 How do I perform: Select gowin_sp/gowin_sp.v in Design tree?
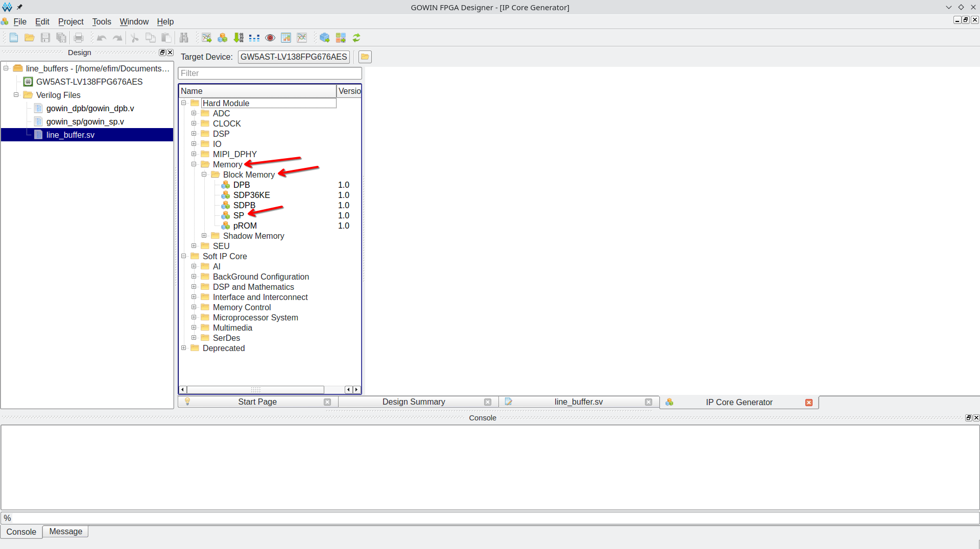coord(85,121)
